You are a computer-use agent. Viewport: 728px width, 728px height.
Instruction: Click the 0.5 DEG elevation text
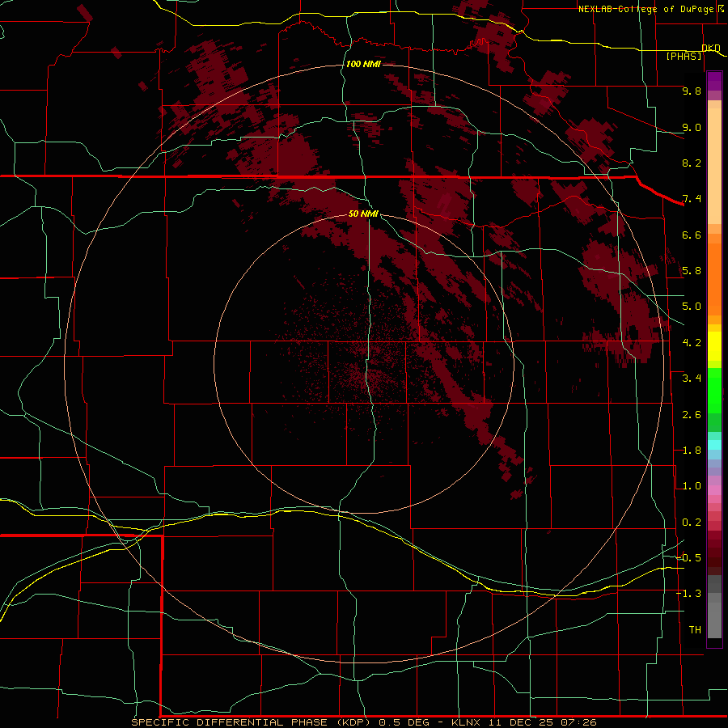[404, 722]
